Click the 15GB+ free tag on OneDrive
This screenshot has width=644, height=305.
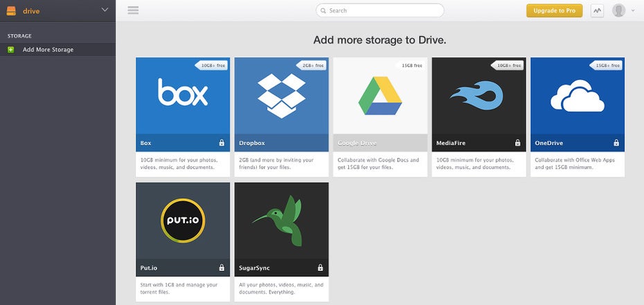[606, 65]
